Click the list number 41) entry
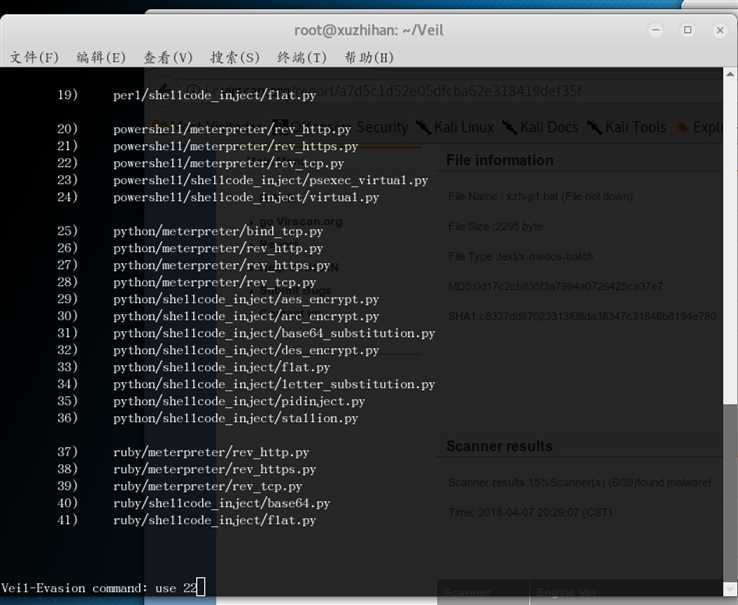 coord(67,520)
